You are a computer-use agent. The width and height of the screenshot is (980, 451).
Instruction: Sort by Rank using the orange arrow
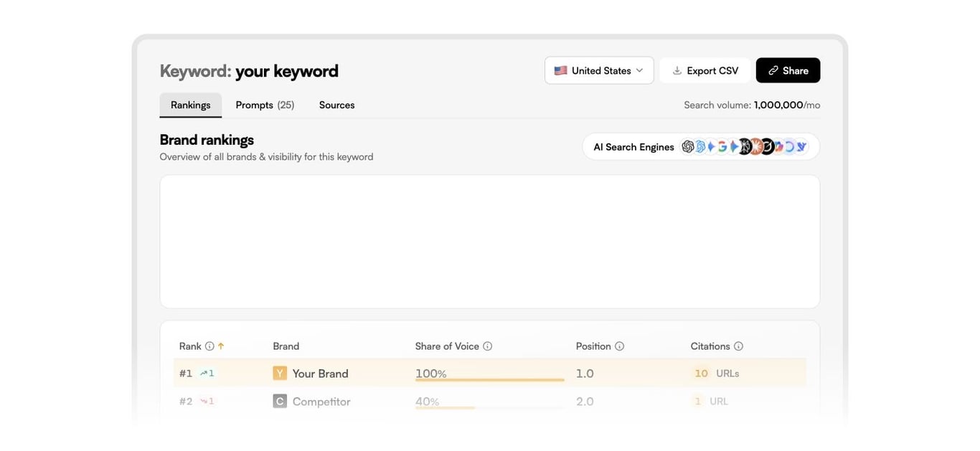221,346
